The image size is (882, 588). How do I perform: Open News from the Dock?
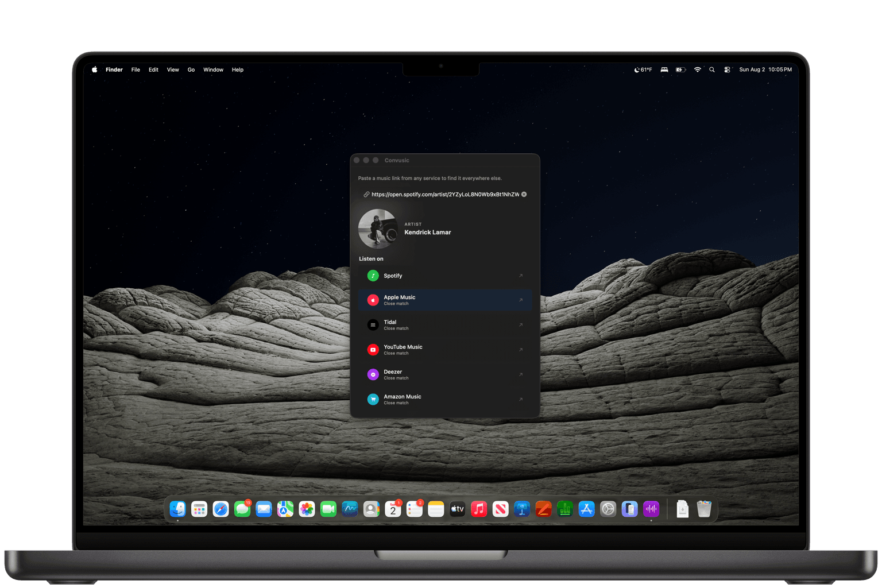(501, 509)
